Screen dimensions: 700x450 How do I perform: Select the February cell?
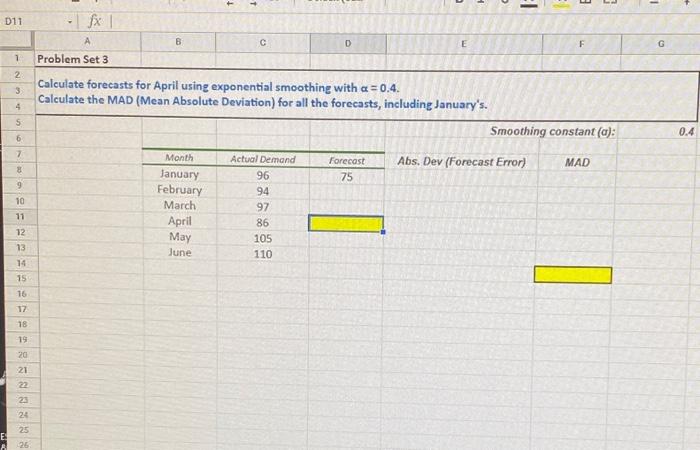point(179,190)
